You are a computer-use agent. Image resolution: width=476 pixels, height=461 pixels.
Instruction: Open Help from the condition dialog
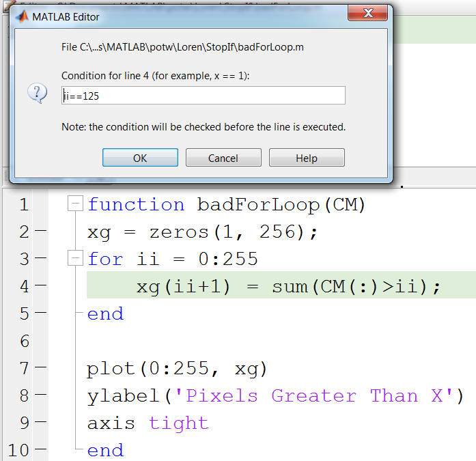coord(307,158)
